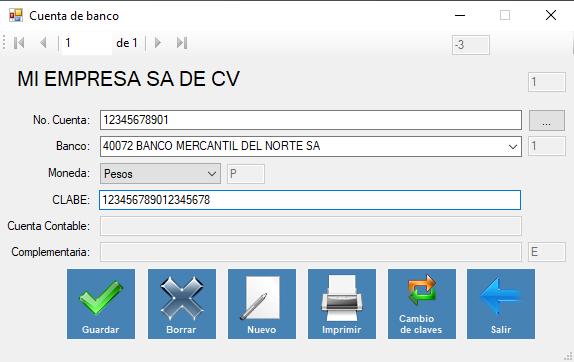Click the Complementaria text box
Screen dimensions: 574x362
point(311,252)
